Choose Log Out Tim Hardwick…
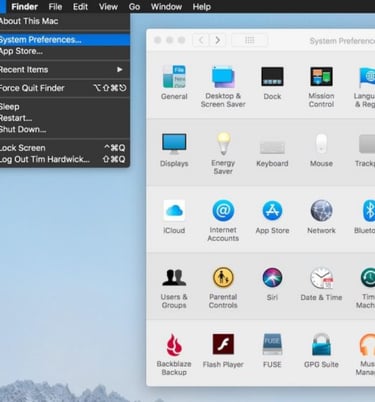The height and width of the screenshot is (402, 375). pyautogui.click(x=65, y=159)
